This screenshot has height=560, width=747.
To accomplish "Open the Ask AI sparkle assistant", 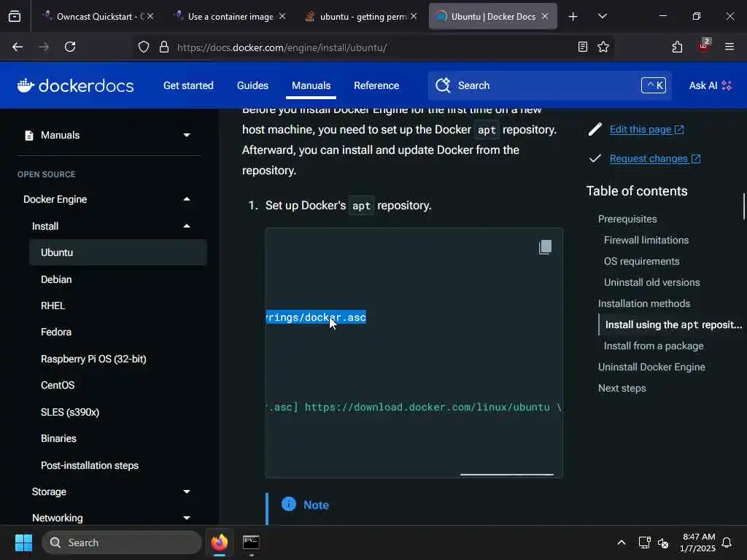I will coord(710,86).
